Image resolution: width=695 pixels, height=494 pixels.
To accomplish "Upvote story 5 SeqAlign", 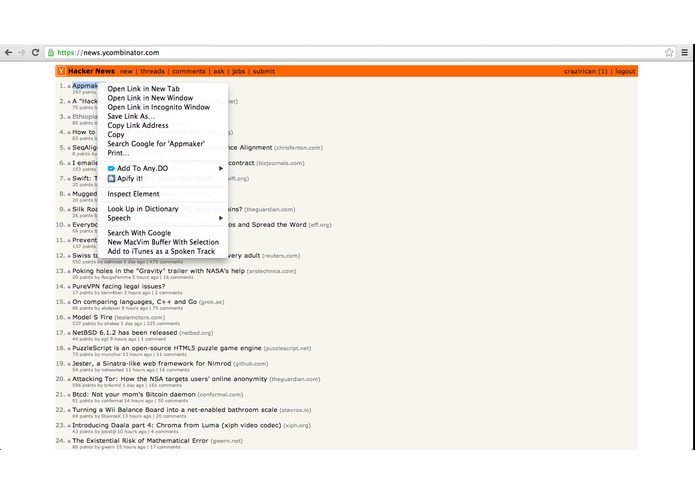I will click(x=69, y=148).
